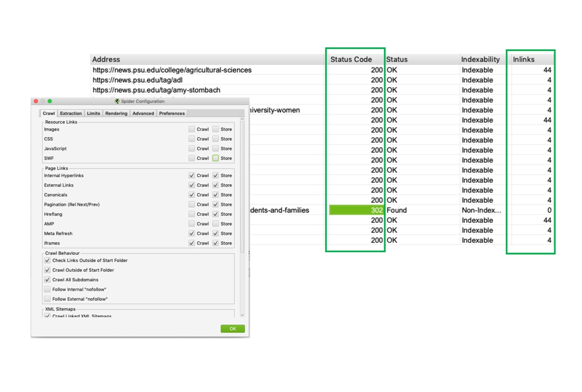The height and width of the screenshot is (392, 582).
Task: Sort by the Status Code column header
Action: (x=351, y=59)
